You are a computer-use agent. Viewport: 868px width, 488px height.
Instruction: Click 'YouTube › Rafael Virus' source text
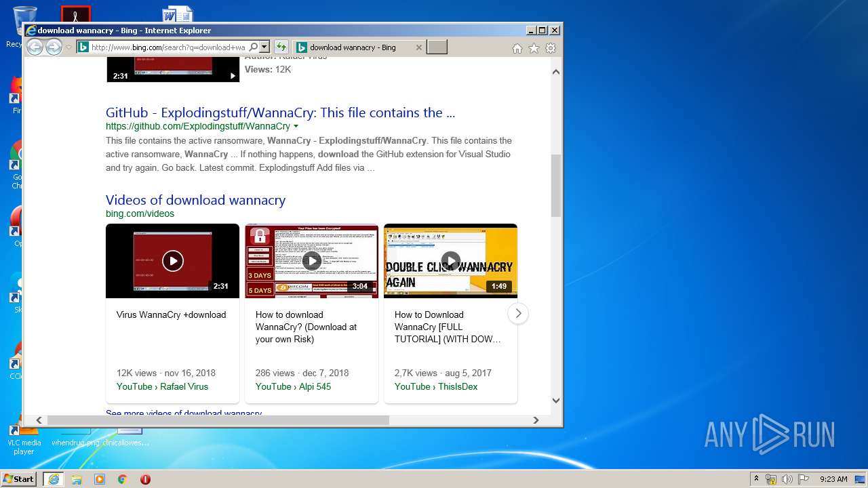tap(162, 386)
